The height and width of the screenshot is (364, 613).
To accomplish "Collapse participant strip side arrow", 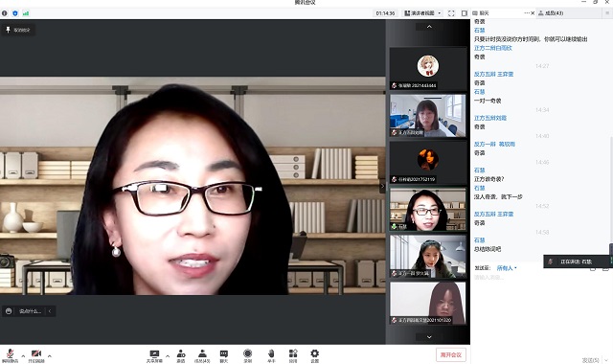I will (383, 187).
